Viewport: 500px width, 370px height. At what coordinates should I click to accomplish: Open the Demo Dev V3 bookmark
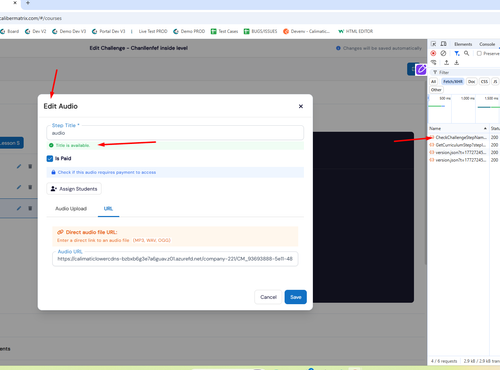click(x=69, y=31)
